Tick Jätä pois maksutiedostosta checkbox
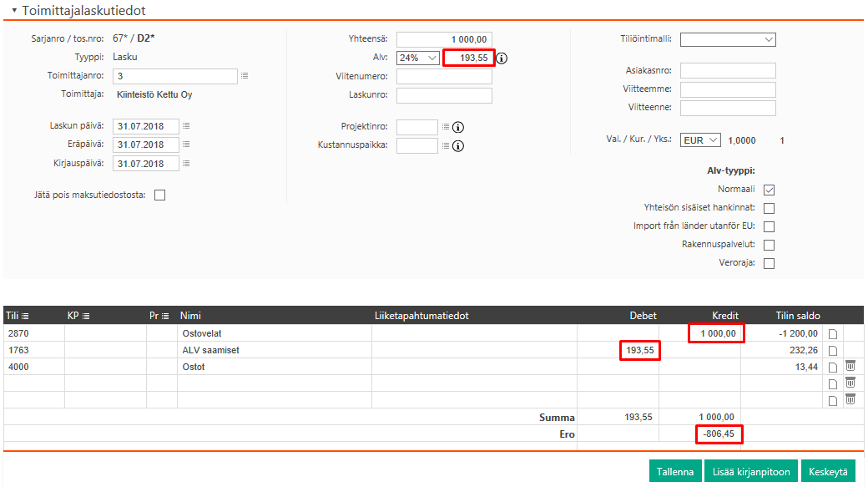The height and width of the screenshot is (487, 868). (160, 195)
